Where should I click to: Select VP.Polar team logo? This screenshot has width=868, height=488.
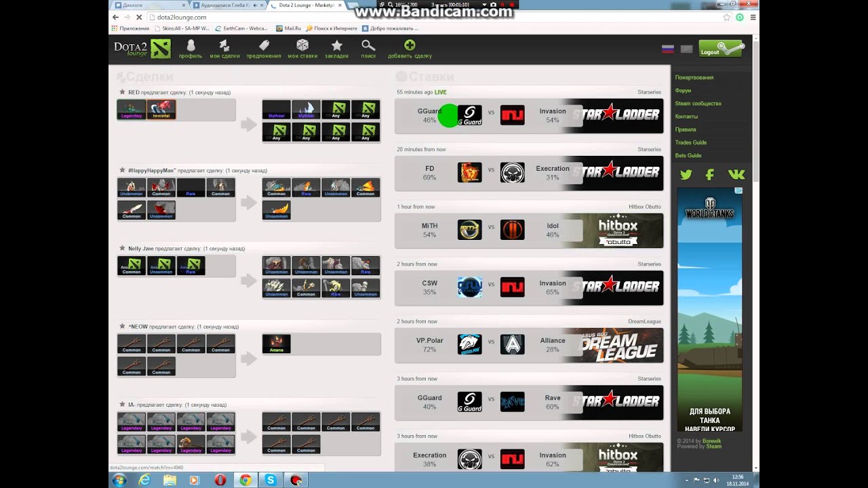(470, 344)
